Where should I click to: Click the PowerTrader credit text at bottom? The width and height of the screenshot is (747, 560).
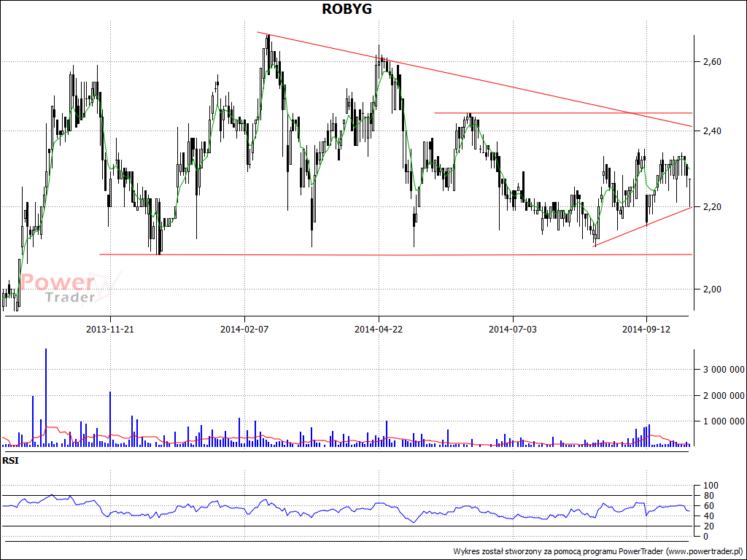(x=598, y=551)
